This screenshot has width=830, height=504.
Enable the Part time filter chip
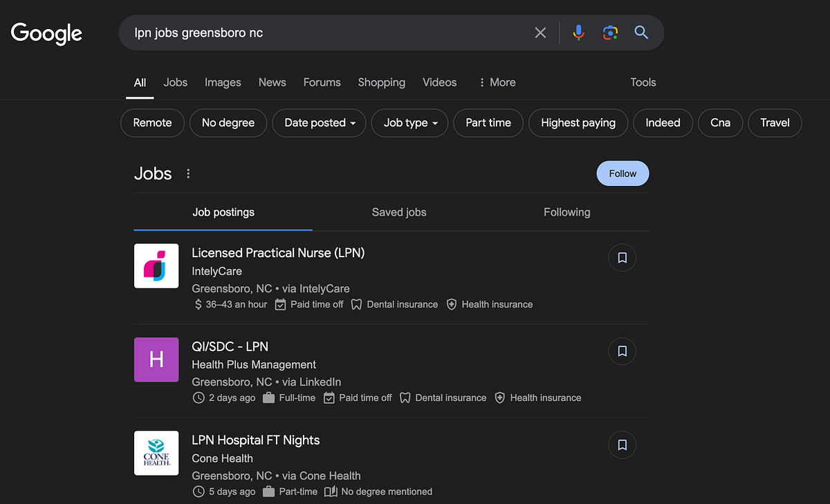(x=488, y=122)
